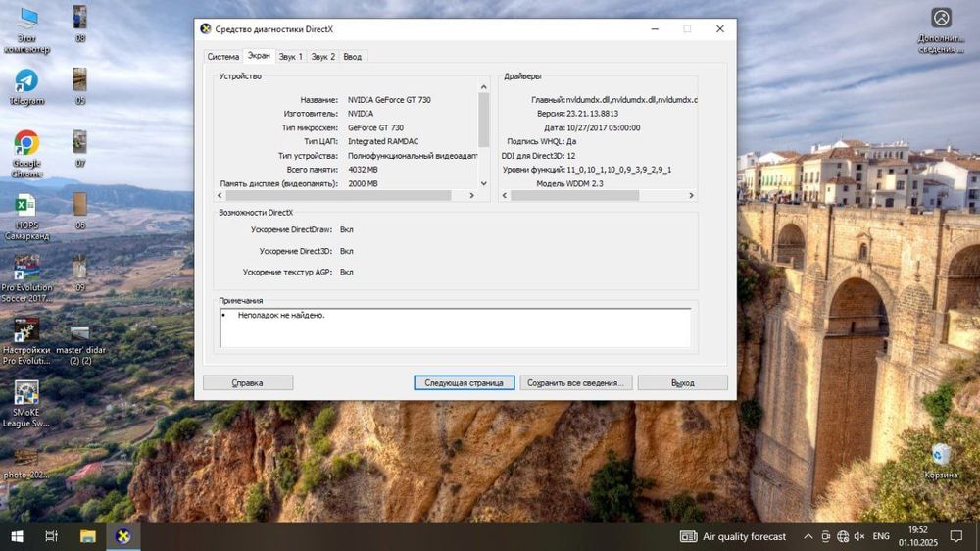This screenshot has width=980, height=551.
Task: Select the SMoKE League desktop icon
Action: 26,404
